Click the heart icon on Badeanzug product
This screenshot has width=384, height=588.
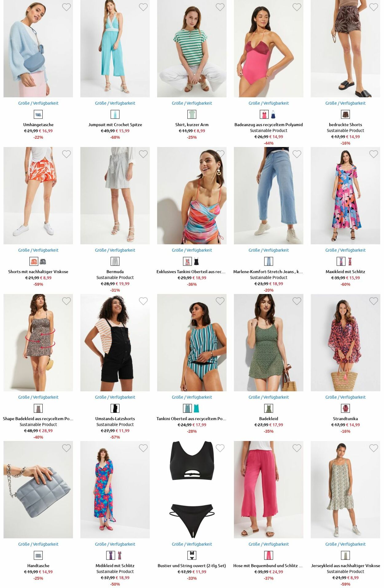click(297, 7)
